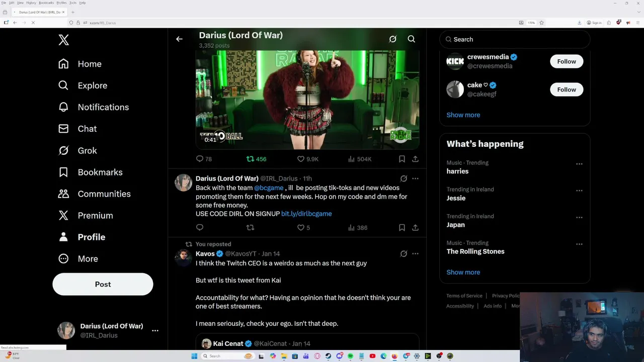
Task: Open a new browser tab with plus
Action: (x=73, y=12)
